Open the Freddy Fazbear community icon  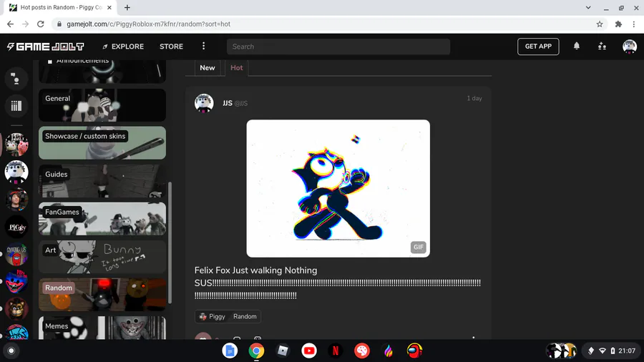(16, 310)
